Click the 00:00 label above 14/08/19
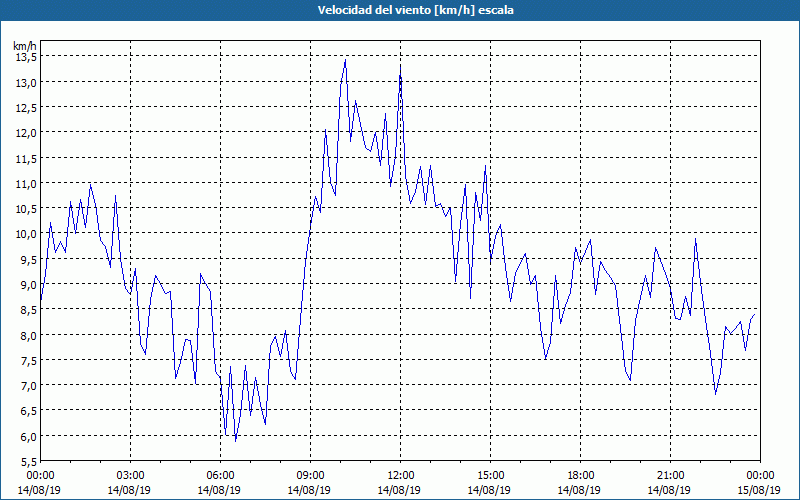The height and width of the screenshot is (500, 800). tap(41, 476)
